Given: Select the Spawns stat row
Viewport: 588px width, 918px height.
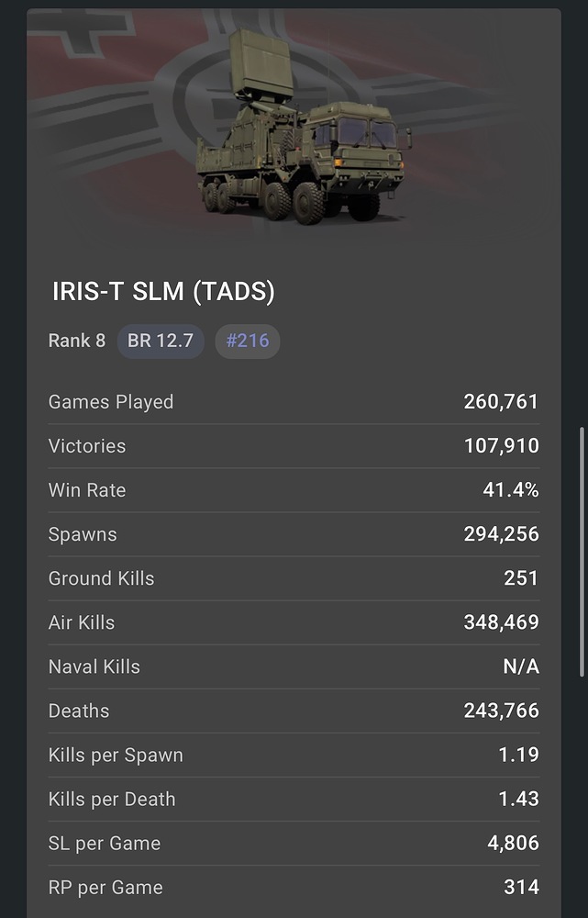Looking at the screenshot, I should pyautogui.click(x=294, y=534).
